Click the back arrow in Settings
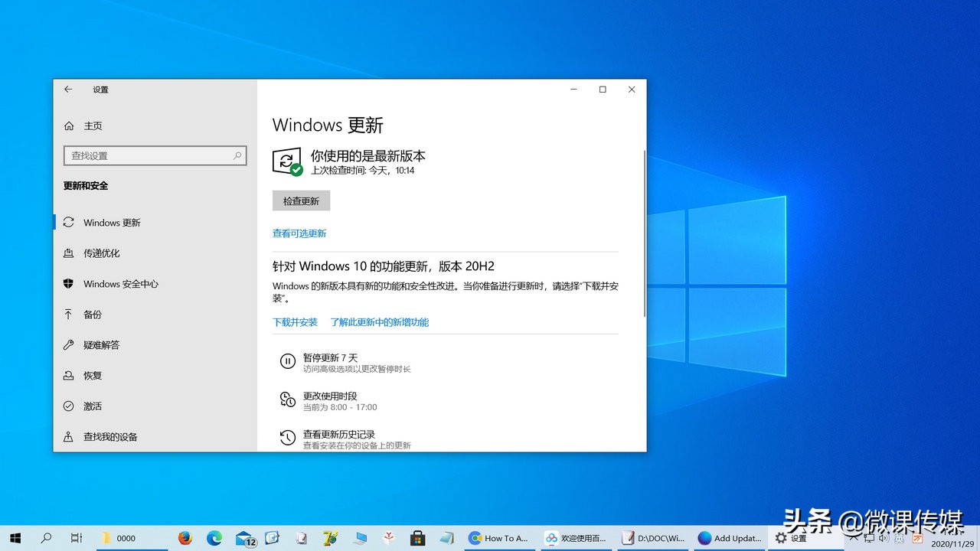The width and height of the screenshot is (980, 551). point(68,90)
